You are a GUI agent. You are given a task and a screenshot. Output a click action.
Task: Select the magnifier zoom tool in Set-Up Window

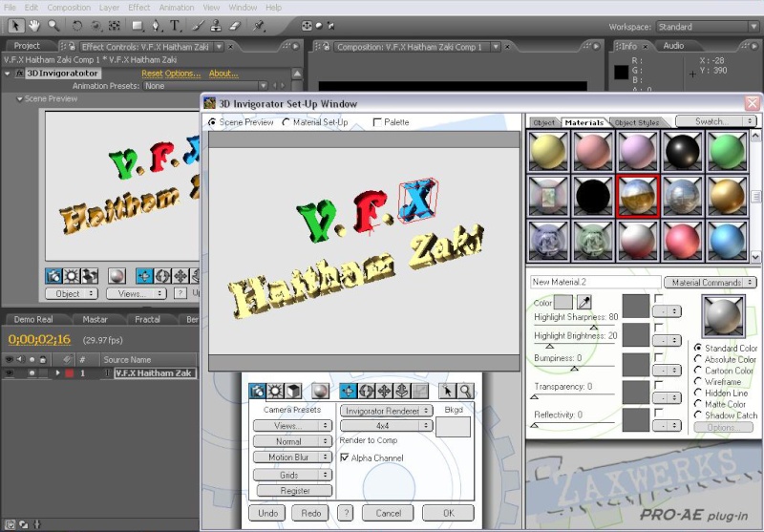pyautogui.click(x=465, y=391)
